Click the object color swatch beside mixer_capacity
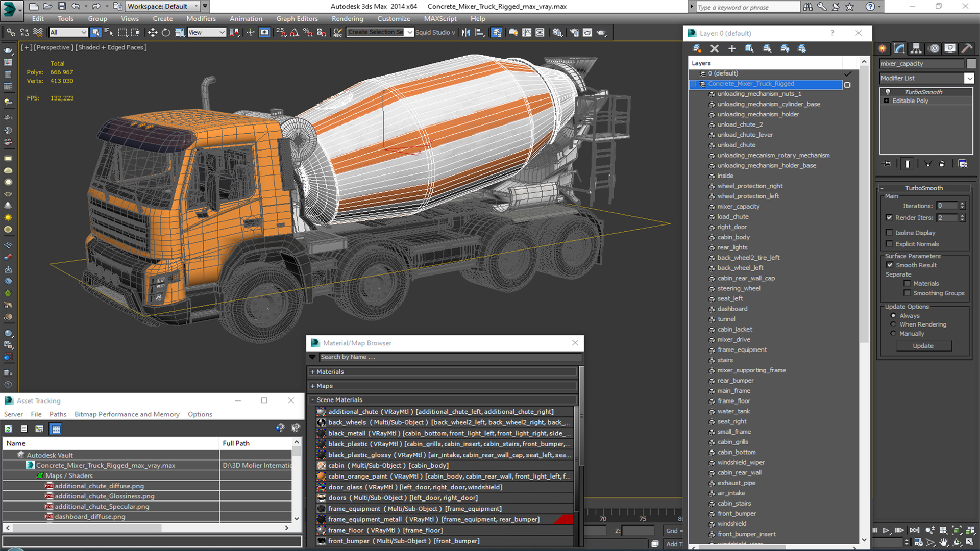This screenshot has width=980, height=551. pos(971,64)
